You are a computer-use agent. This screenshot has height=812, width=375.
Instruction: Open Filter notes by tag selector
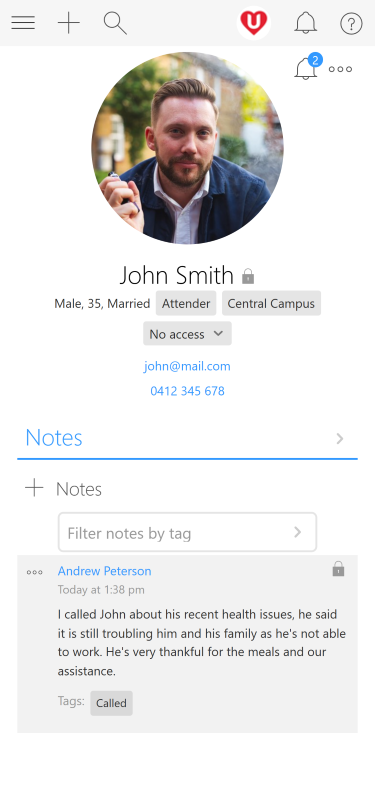click(187, 532)
